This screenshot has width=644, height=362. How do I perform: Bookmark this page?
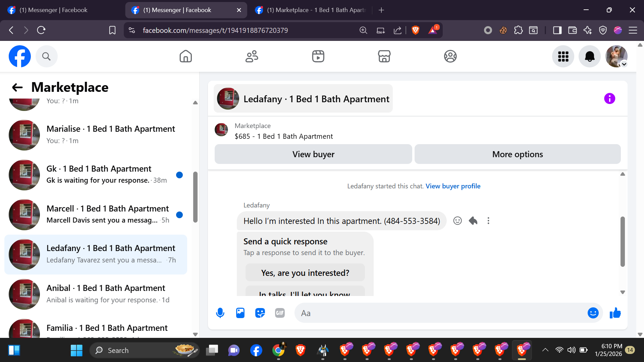[112, 30]
